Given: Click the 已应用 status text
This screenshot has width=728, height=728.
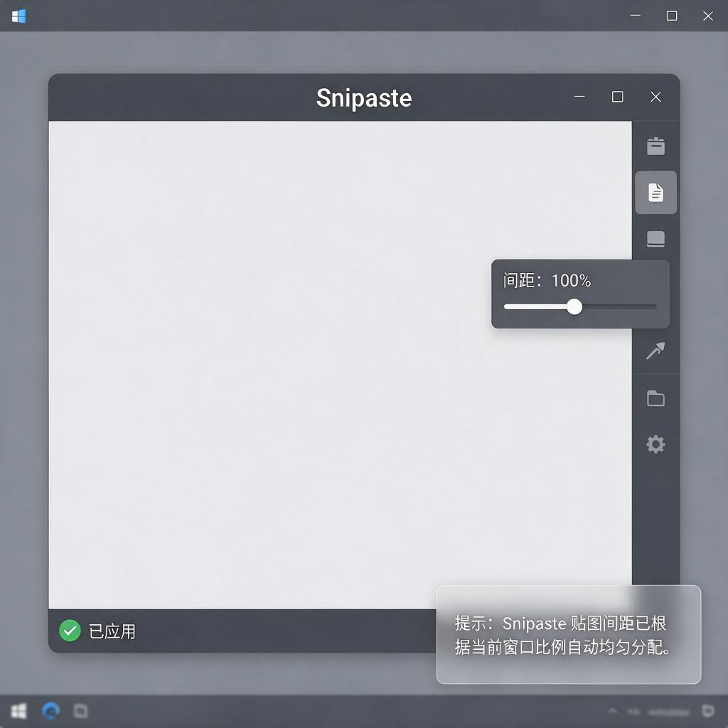Looking at the screenshot, I should click(112, 631).
